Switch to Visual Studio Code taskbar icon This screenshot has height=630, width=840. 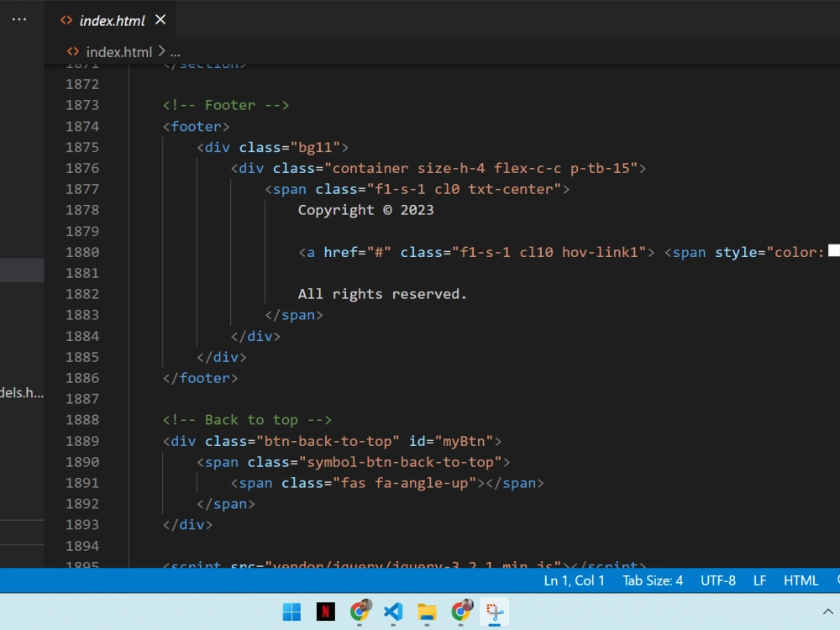(393, 612)
